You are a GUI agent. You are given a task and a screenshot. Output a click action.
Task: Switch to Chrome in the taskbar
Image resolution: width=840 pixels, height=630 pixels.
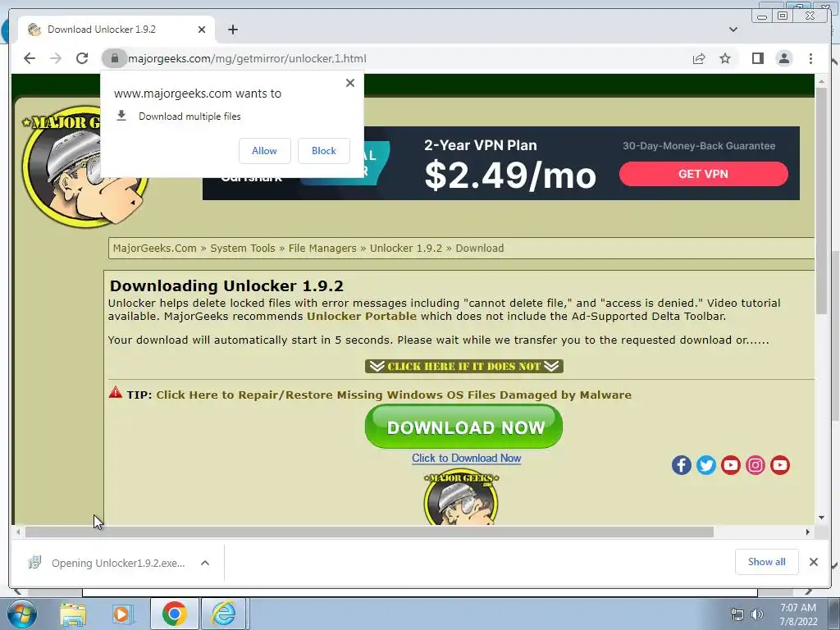click(174, 614)
